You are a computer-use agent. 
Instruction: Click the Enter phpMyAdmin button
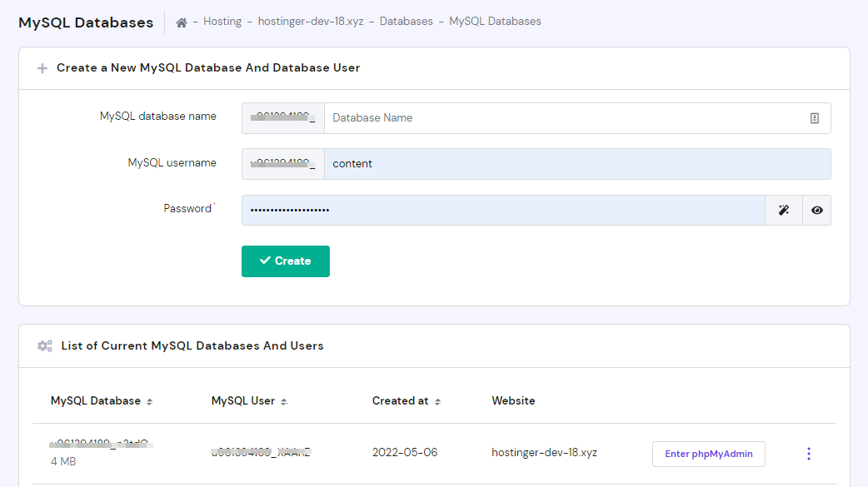pos(708,454)
